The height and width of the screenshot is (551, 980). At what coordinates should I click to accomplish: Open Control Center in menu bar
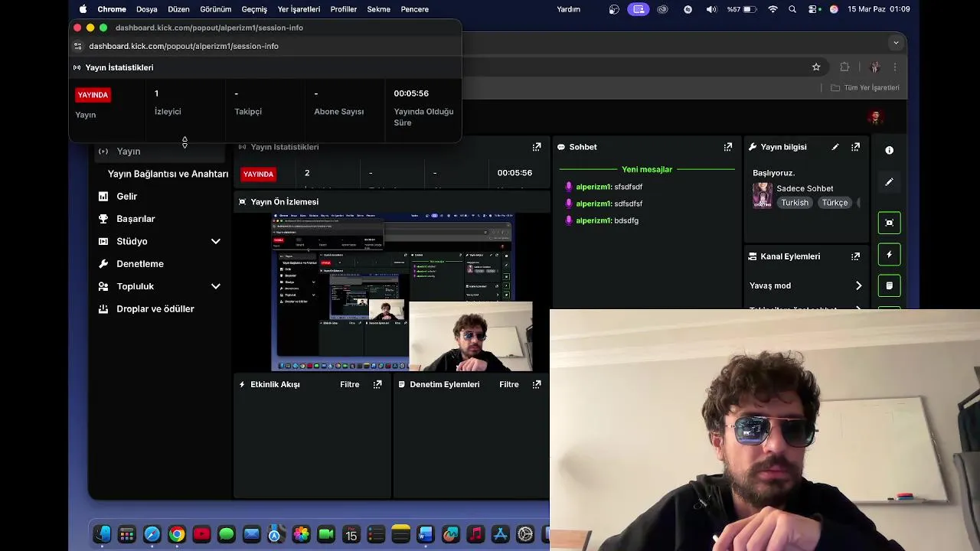point(812,9)
